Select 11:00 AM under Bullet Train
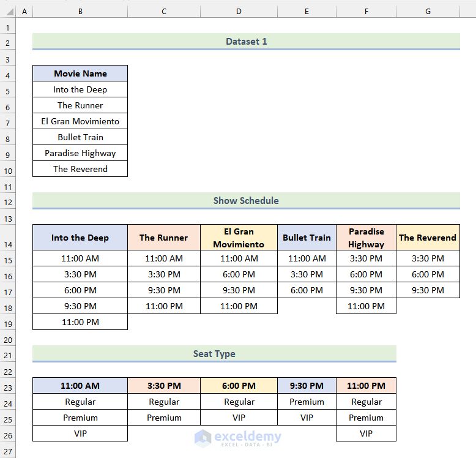This screenshot has height=458, width=476. 307,258
